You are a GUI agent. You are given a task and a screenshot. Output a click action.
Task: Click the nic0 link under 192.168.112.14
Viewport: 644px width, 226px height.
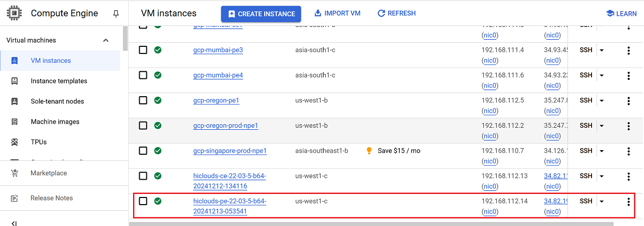tap(491, 211)
